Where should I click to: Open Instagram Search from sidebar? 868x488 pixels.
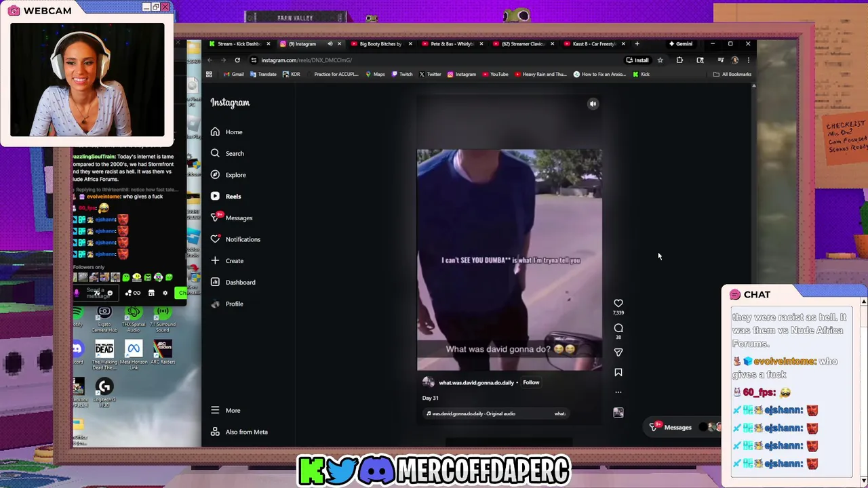pyautogui.click(x=227, y=153)
